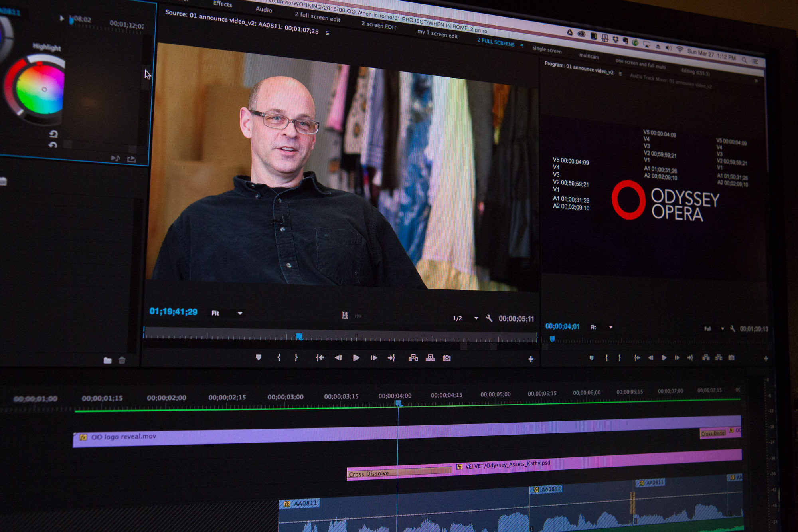Switch to the 2 full screen edit workspace
This screenshot has height=532, width=798.
(318, 17)
